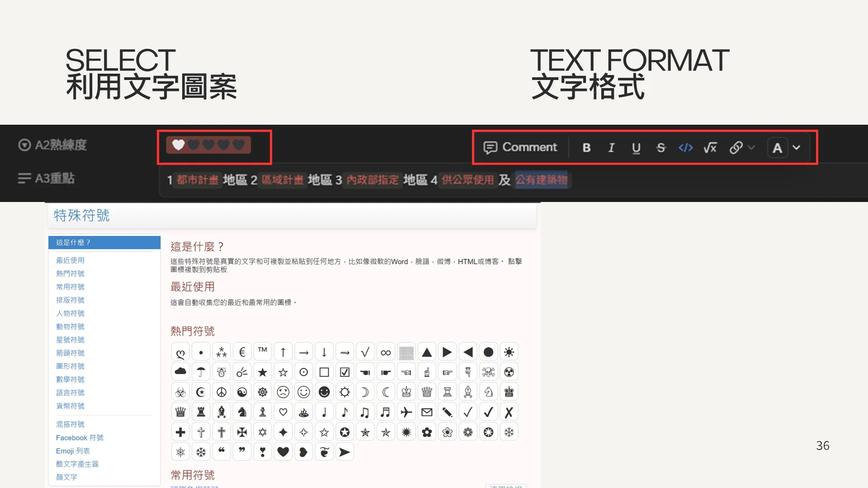
Task: Add a link with chain icon
Action: click(x=736, y=148)
